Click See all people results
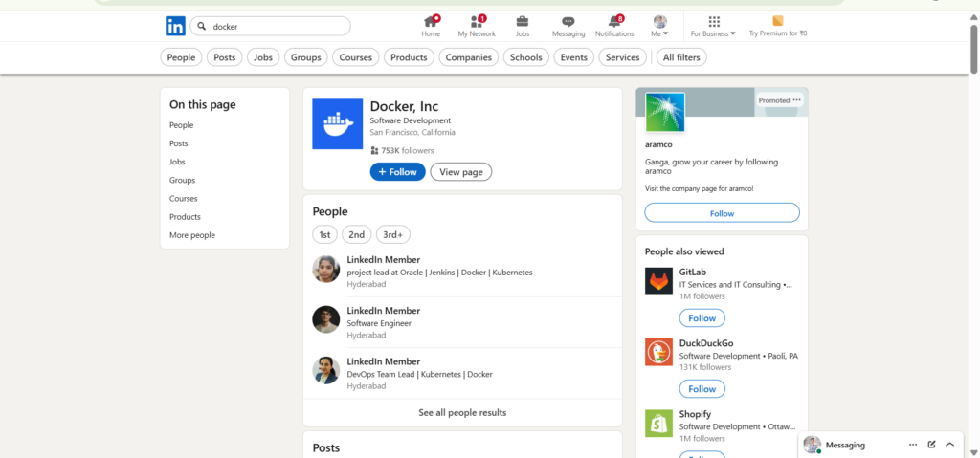 coord(462,413)
